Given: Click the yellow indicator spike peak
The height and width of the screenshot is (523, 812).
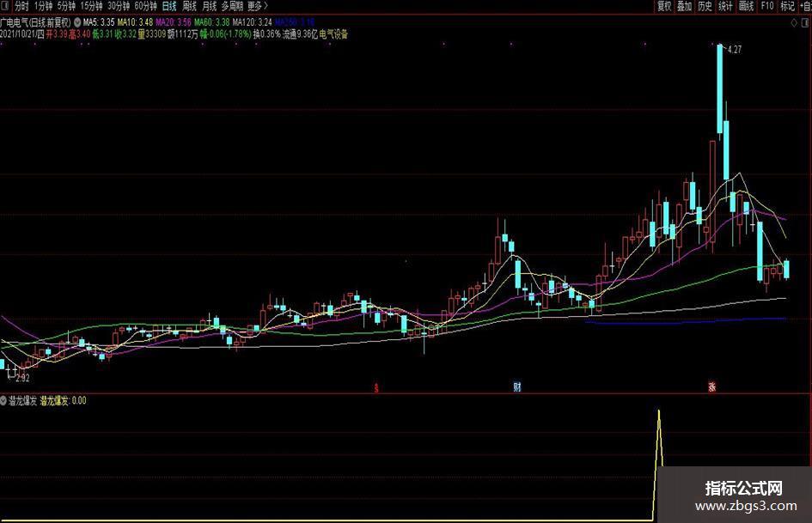Looking at the screenshot, I should click(x=659, y=411).
